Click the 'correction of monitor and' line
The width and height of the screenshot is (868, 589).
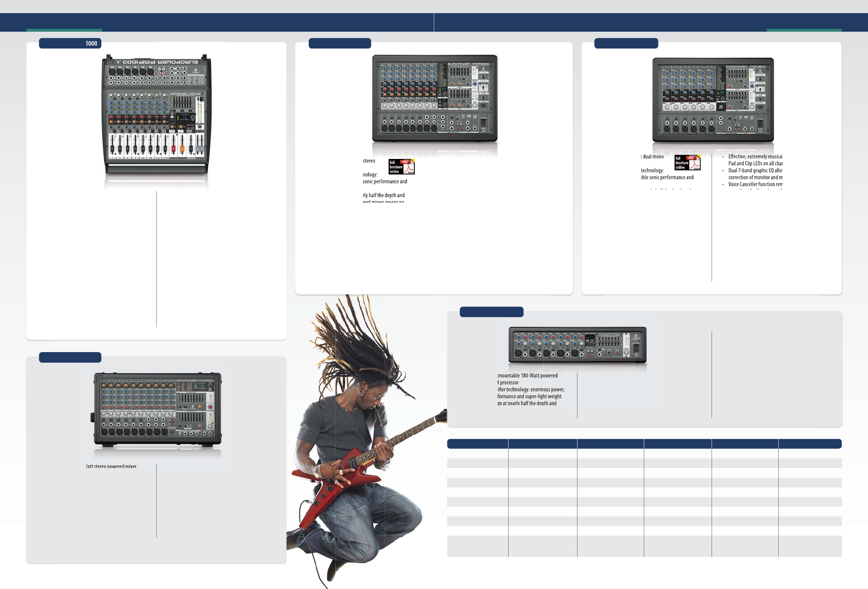coord(755,178)
